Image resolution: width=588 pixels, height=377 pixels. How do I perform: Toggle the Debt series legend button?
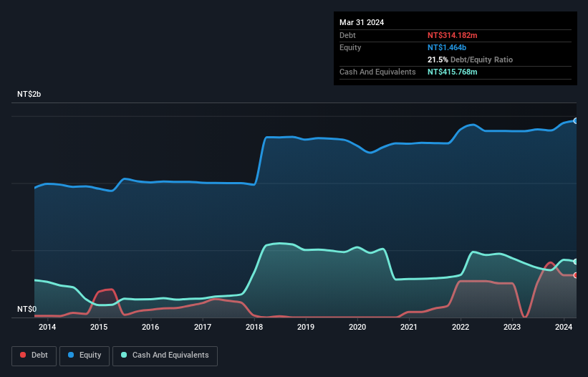(x=34, y=355)
